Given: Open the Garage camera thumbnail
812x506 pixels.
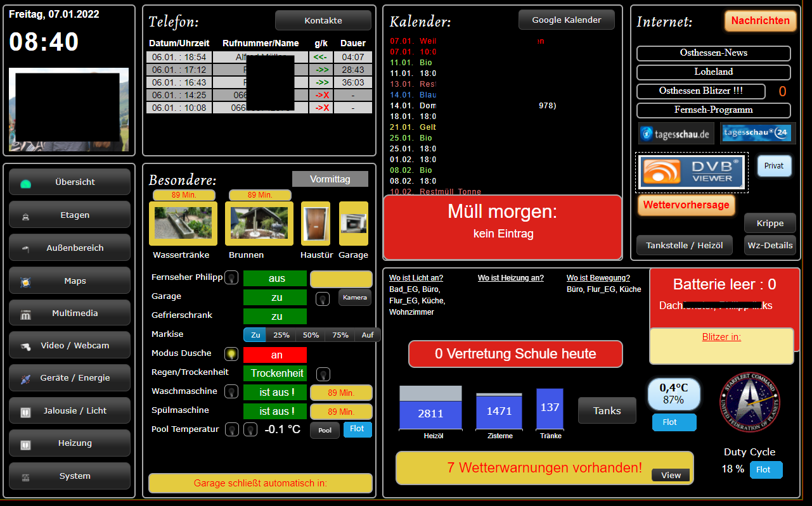Looking at the screenshot, I should (354, 223).
